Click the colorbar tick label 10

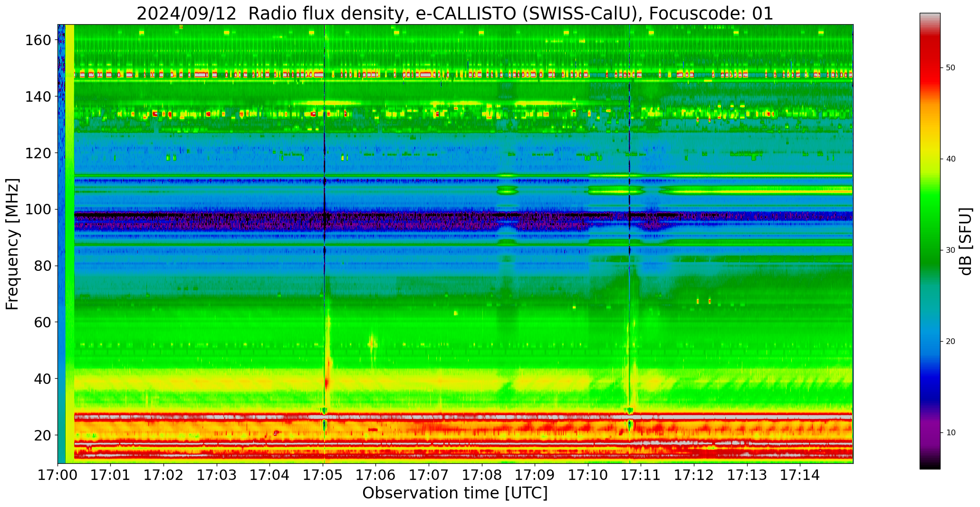pos(951,432)
